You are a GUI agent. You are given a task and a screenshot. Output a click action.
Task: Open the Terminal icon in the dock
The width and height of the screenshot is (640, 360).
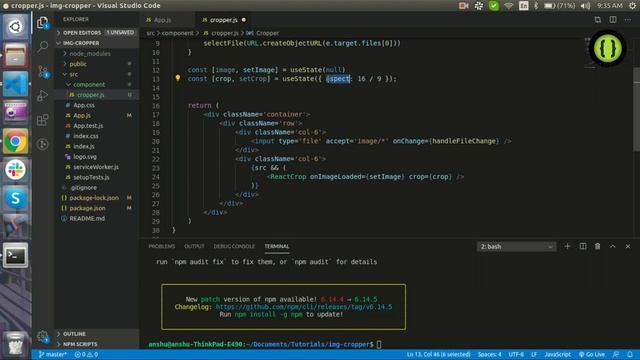coord(16,256)
